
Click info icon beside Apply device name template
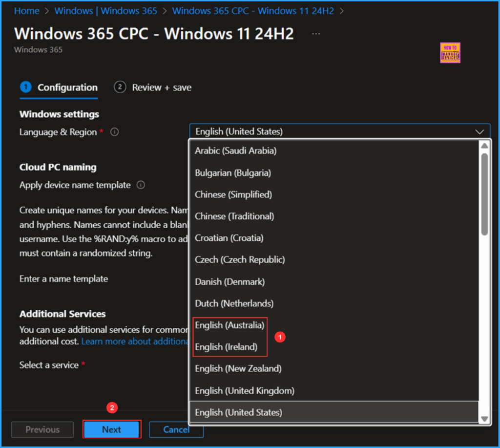(x=141, y=185)
